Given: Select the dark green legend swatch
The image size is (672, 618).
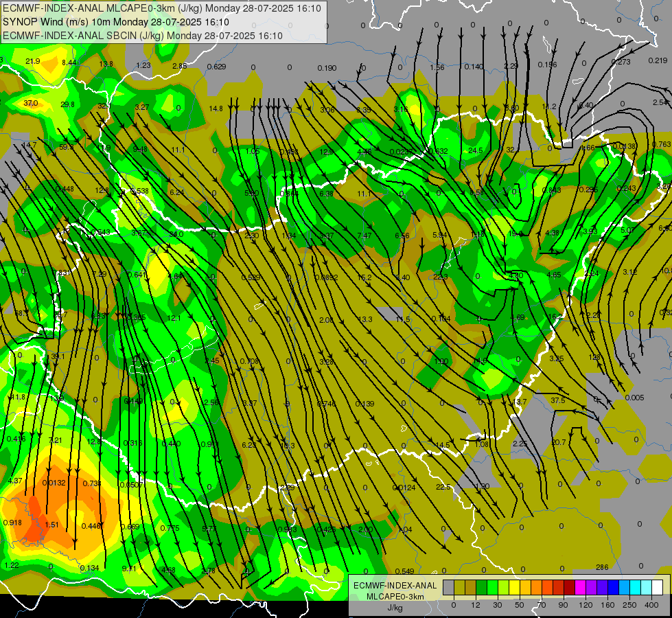Looking at the screenshot, I should [x=482, y=587].
